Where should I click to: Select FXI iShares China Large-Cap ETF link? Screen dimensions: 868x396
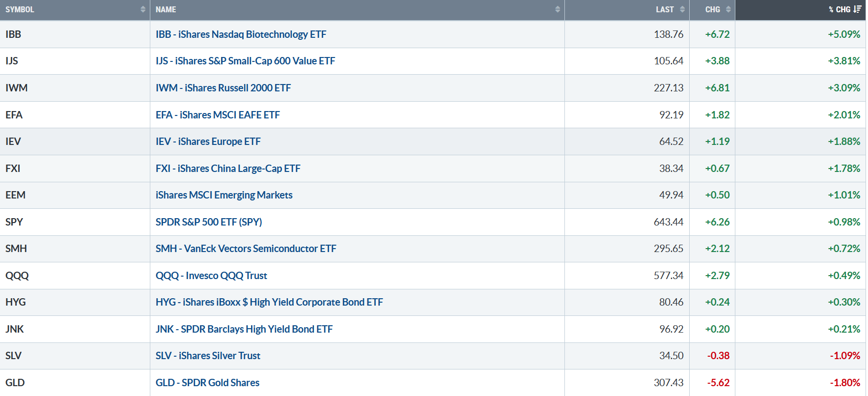[228, 169]
